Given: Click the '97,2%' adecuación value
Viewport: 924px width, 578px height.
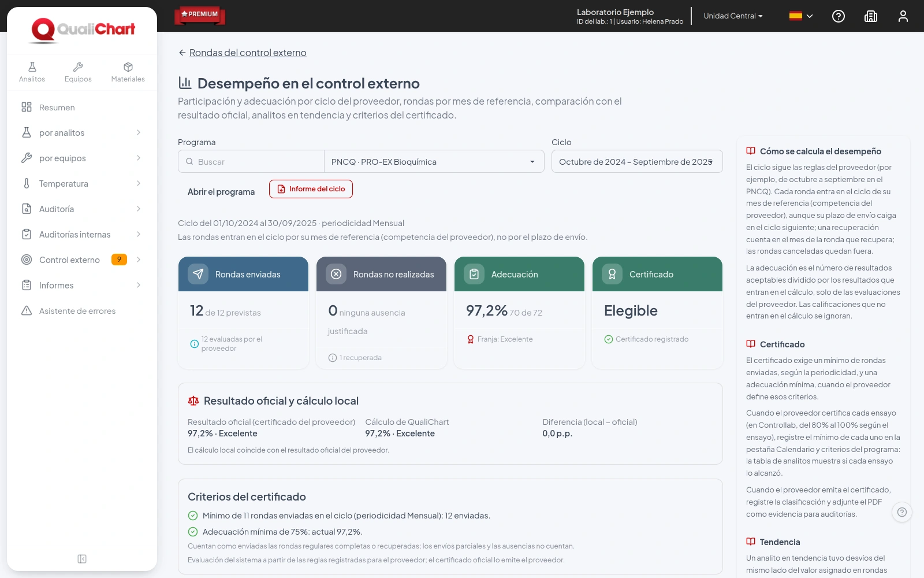Looking at the screenshot, I should point(487,311).
